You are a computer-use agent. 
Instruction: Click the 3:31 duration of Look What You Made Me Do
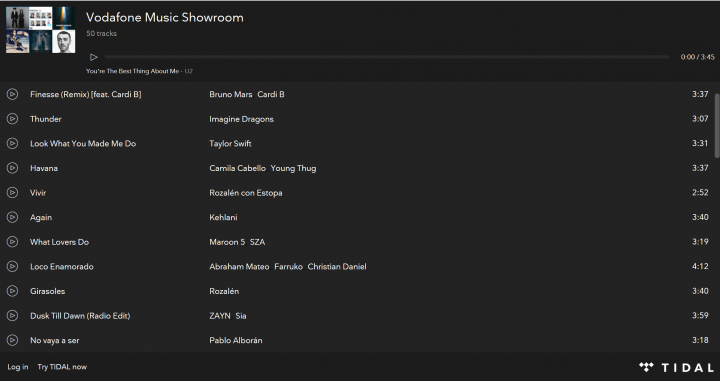(x=700, y=144)
